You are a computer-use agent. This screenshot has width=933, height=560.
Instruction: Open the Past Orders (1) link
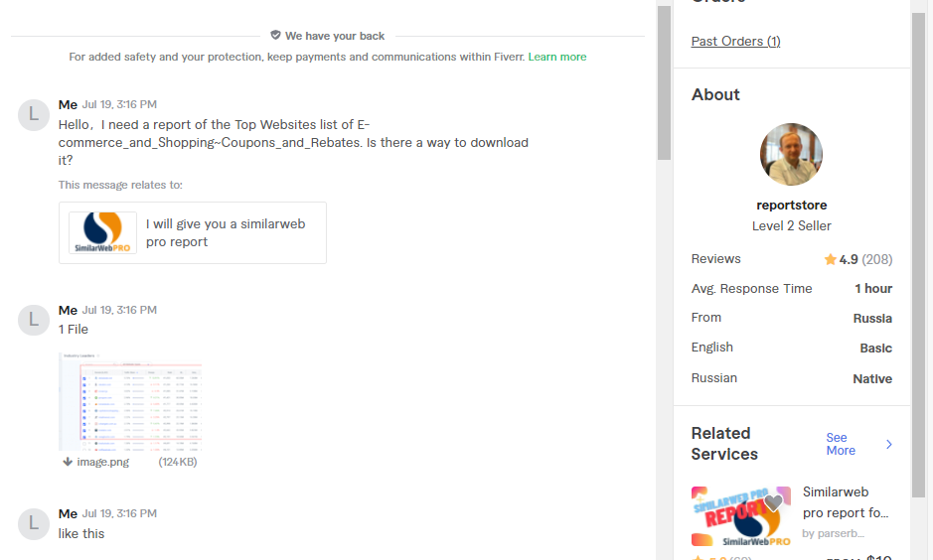(x=735, y=41)
